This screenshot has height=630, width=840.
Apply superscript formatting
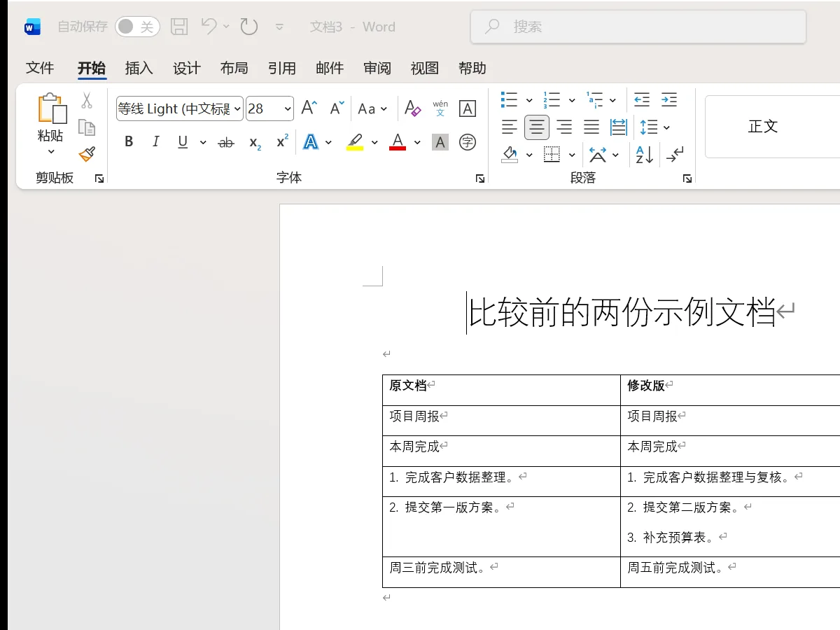(x=282, y=142)
